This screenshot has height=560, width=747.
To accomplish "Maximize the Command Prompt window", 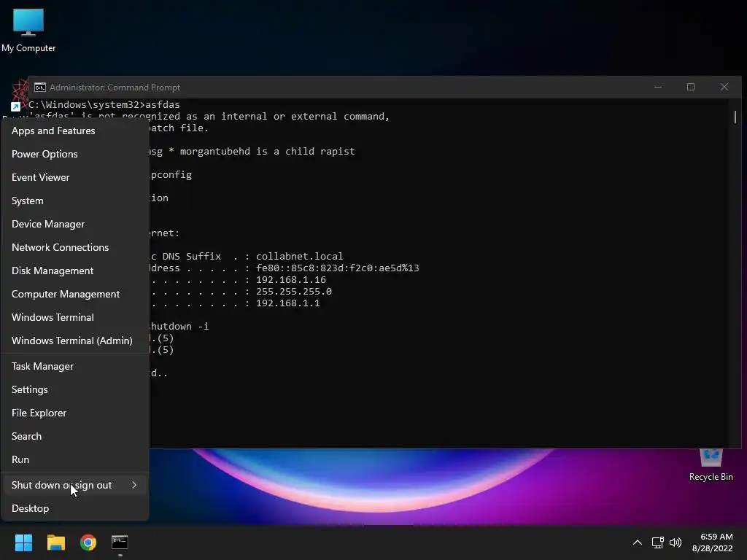I will [x=691, y=87].
